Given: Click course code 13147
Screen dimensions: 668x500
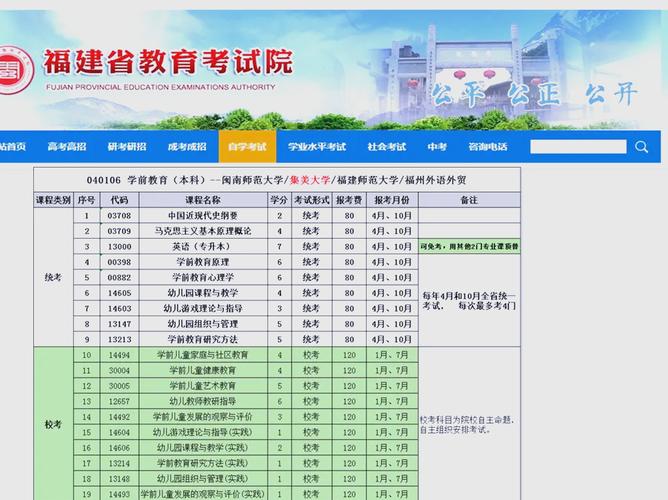Looking at the screenshot, I should coord(119,324).
